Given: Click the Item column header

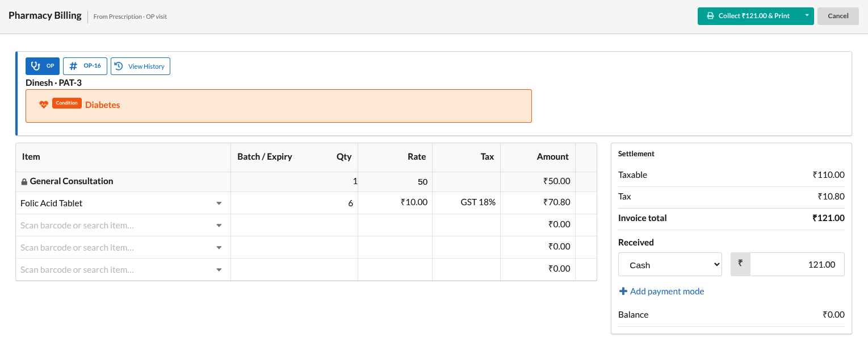Looking at the screenshot, I should coord(31,157).
